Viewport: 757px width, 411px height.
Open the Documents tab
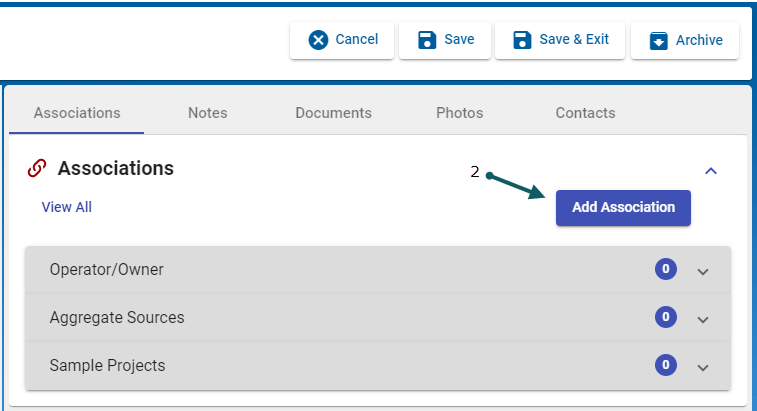333,113
